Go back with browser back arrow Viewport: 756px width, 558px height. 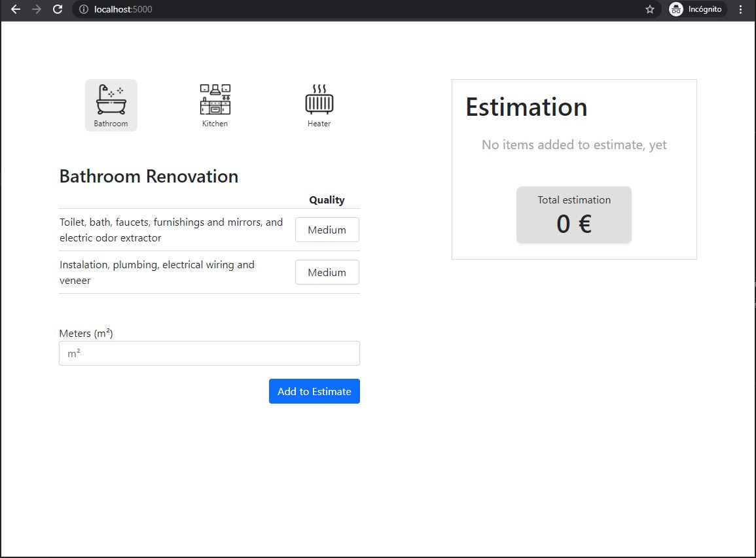point(16,9)
